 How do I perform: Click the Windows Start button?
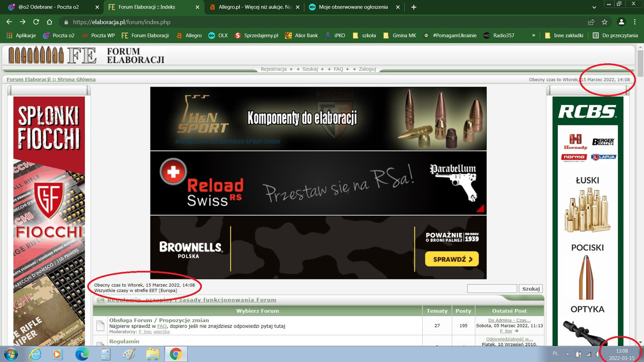(11, 354)
